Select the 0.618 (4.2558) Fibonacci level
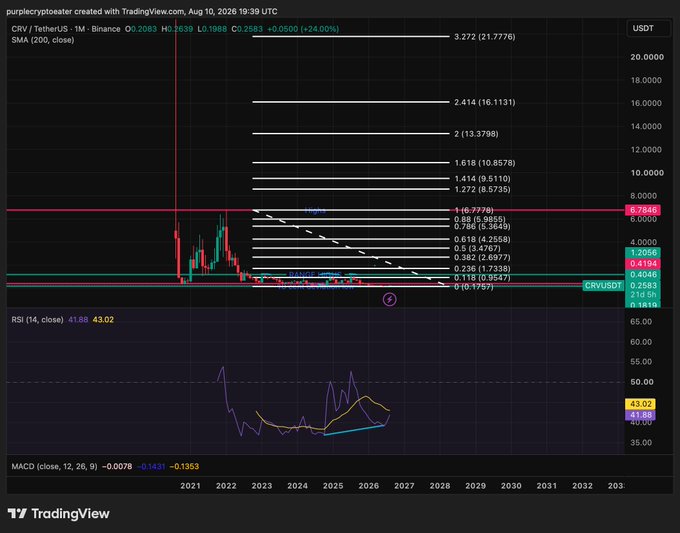The width and height of the screenshot is (680, 533). click(x=482, y=239)
